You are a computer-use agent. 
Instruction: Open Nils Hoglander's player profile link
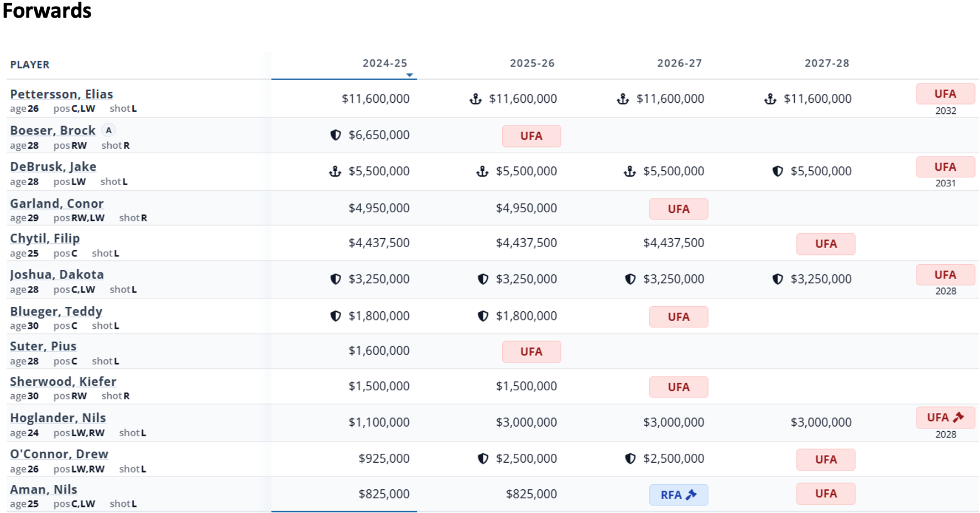(x=58, y=418)
